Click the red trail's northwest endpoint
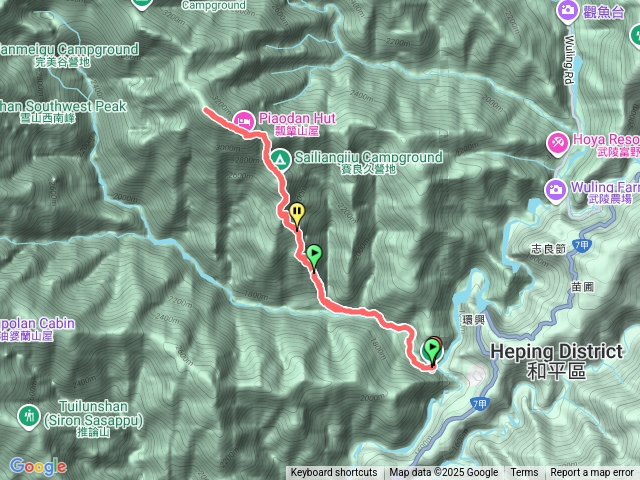640x480 pixels. click(x=206, y=109)
